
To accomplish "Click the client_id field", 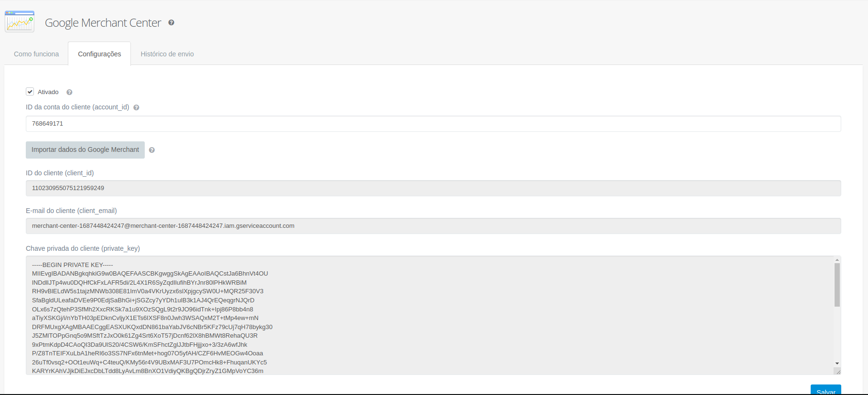I will [x=433, y=188].
